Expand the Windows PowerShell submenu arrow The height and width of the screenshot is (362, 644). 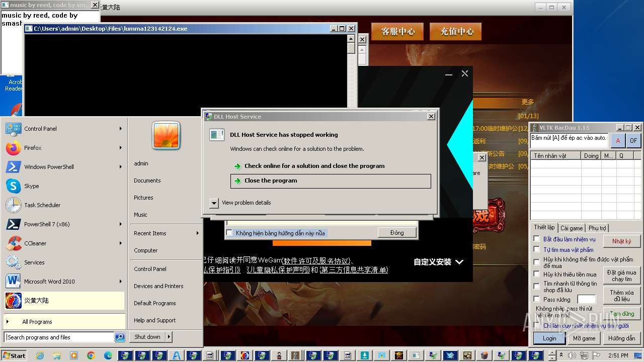click(x=121, y=167)
